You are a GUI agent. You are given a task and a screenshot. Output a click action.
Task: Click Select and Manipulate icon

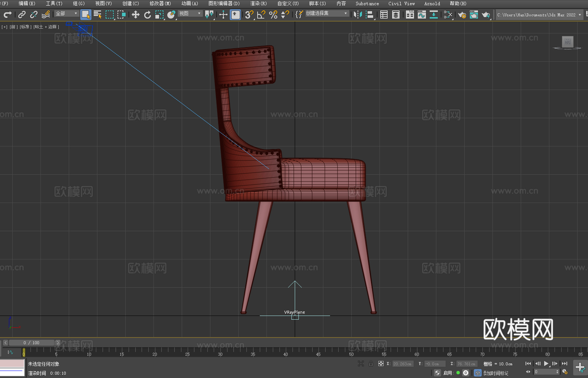223,14
